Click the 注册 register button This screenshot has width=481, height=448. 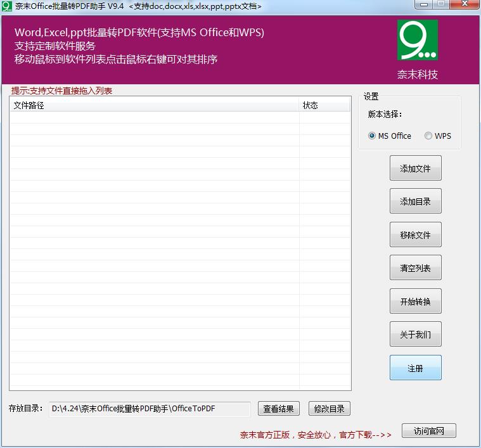pyautogui.click(x=415, y=368)
